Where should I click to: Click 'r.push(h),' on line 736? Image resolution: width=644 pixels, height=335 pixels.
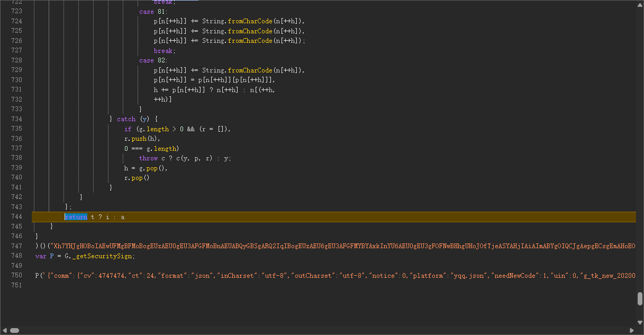pyautogui.click(x=142, y=139)
